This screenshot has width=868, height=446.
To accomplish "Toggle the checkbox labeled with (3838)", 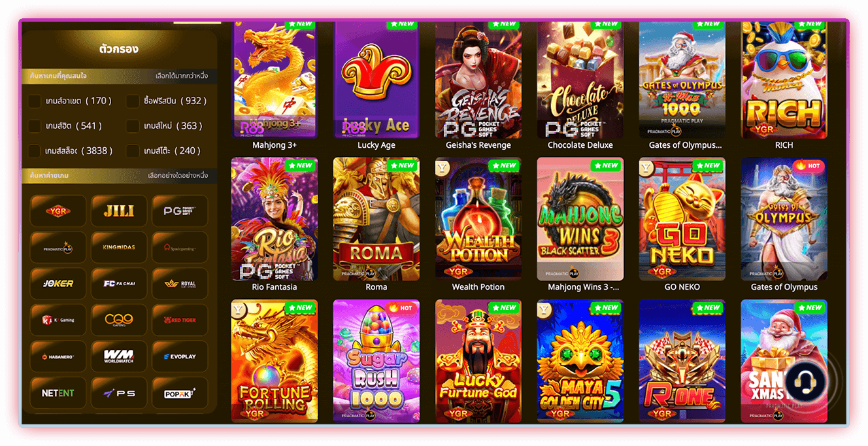I will coord(34,150).
